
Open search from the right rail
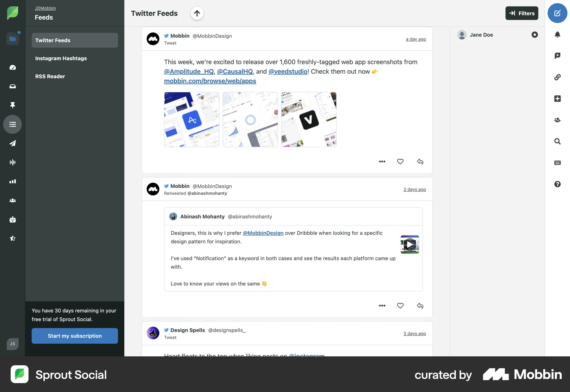(558, 142)
